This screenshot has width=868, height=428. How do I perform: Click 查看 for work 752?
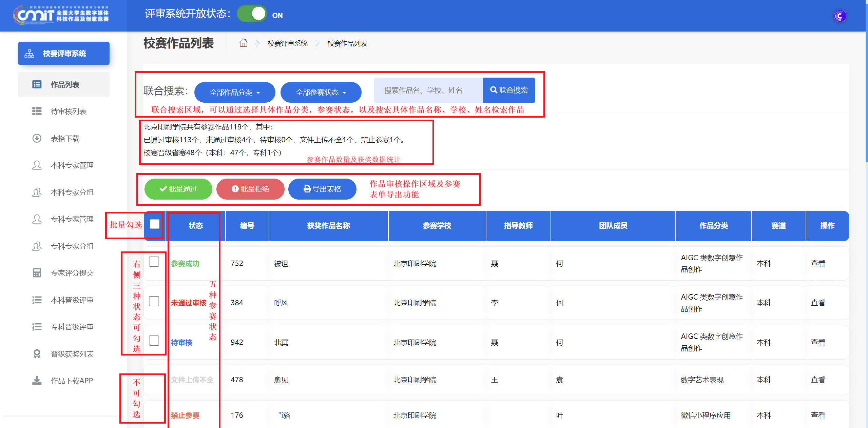(x=818, y=263)
